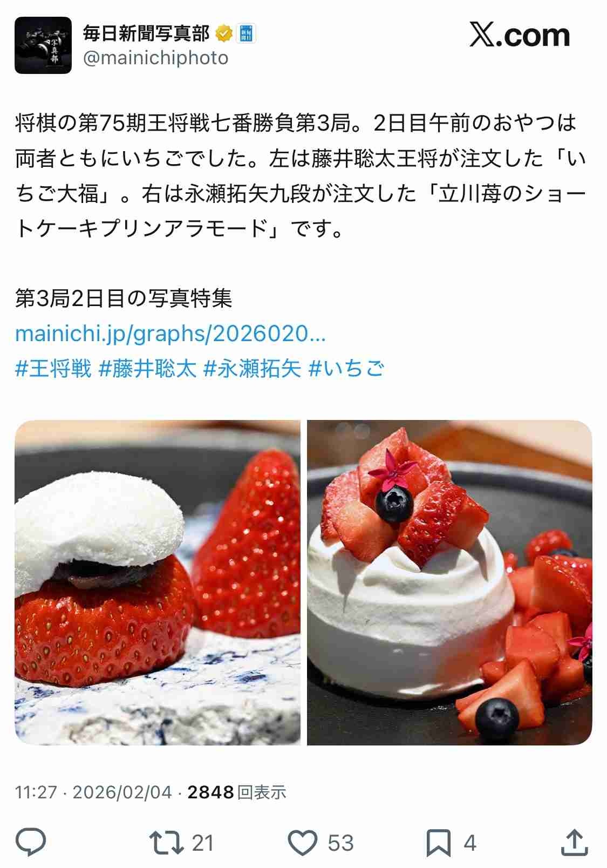The width and height of the screenshot is (607, 868).
Task: Open the #藤井聡太 hashtag
Action: click(147, 369)
